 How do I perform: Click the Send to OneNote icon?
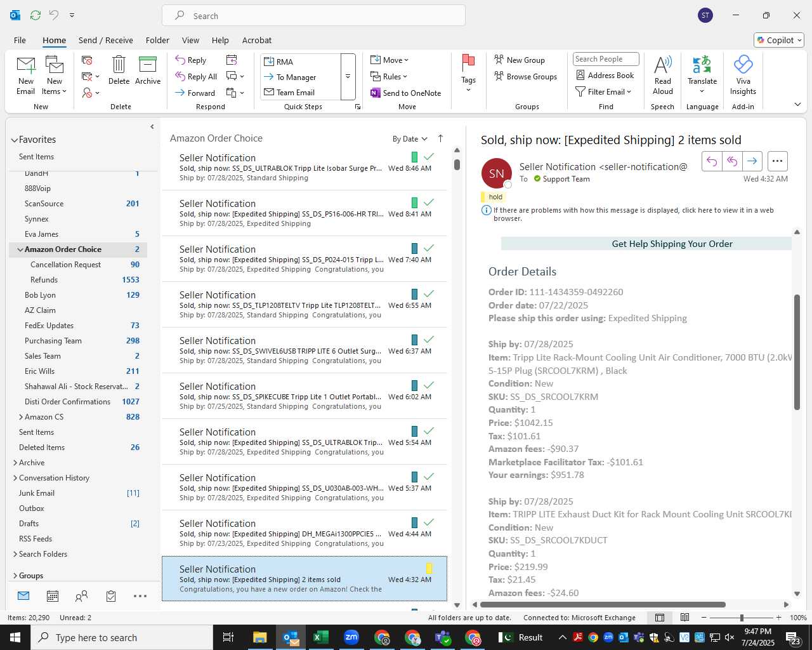point(376,93)
